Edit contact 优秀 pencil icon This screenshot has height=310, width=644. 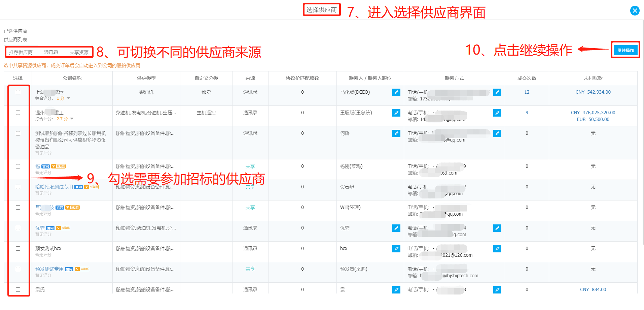coord(396,228)
